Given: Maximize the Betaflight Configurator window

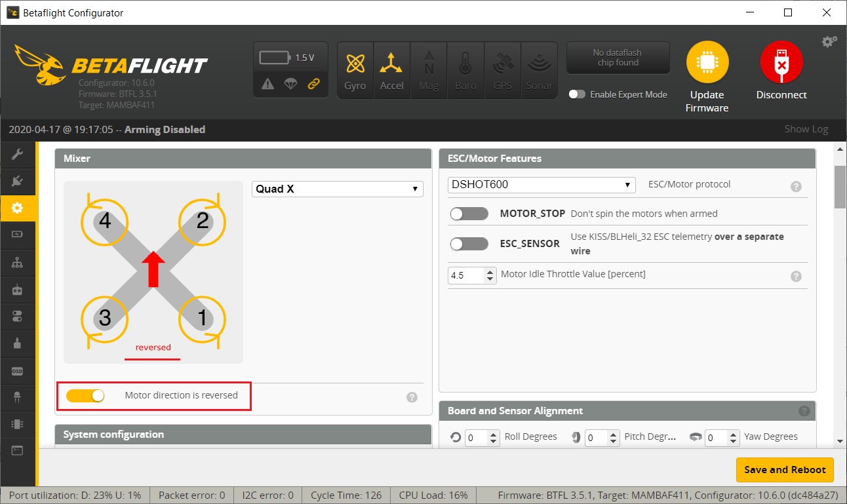Looking at the screenshot, I should click(788, 12).
